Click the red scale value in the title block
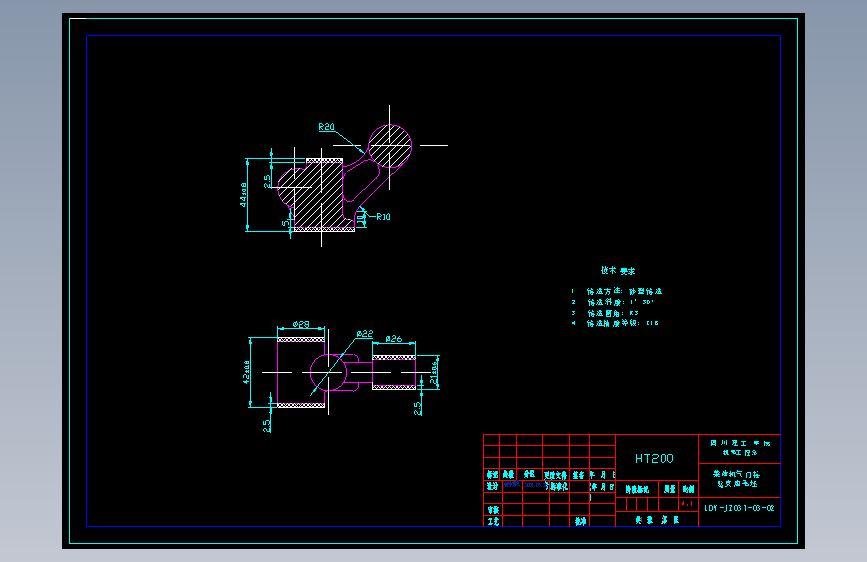The height and width of the screenshot is (562, 867). [x=687, y=503]
